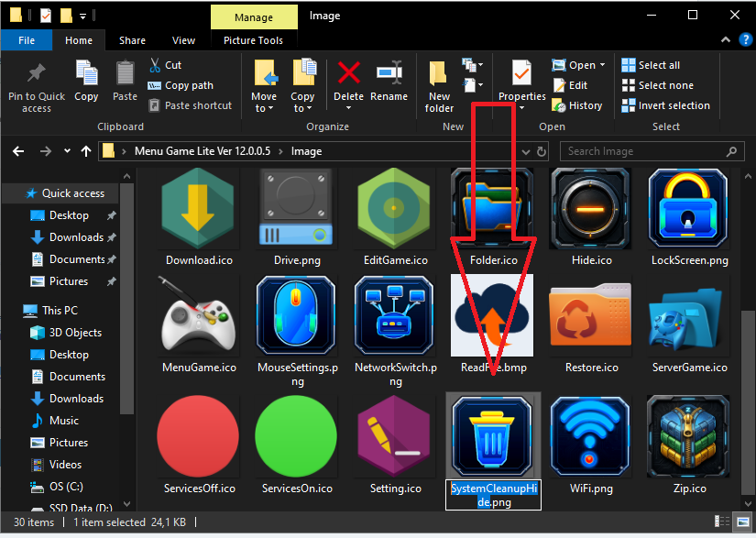Open file History from the ribbon
Image resolution: width=756 pixels, height=538 pixels.
pyautogui.click(x=577, y=105)
